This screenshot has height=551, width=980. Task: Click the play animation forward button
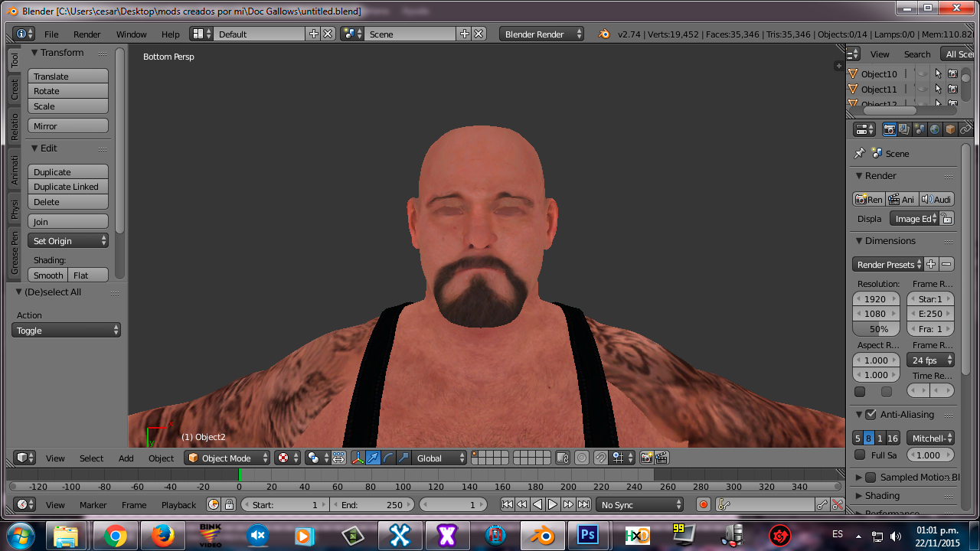[553, 504]
